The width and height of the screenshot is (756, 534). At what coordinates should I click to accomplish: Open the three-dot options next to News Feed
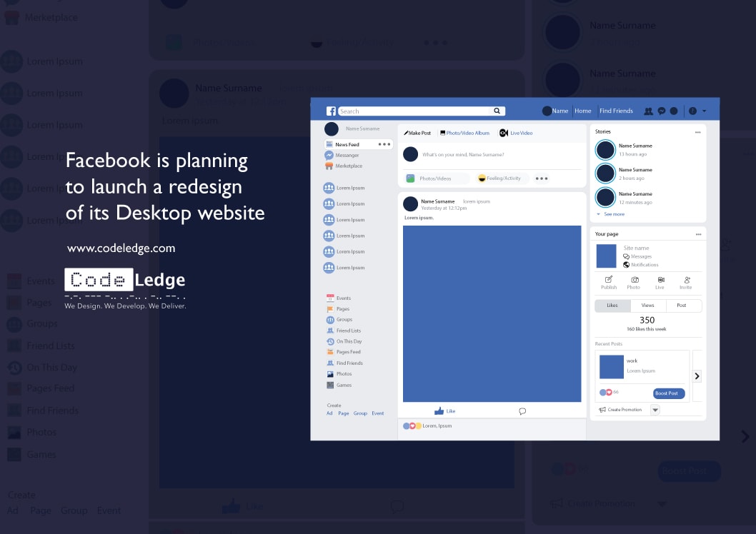(384, 144)
